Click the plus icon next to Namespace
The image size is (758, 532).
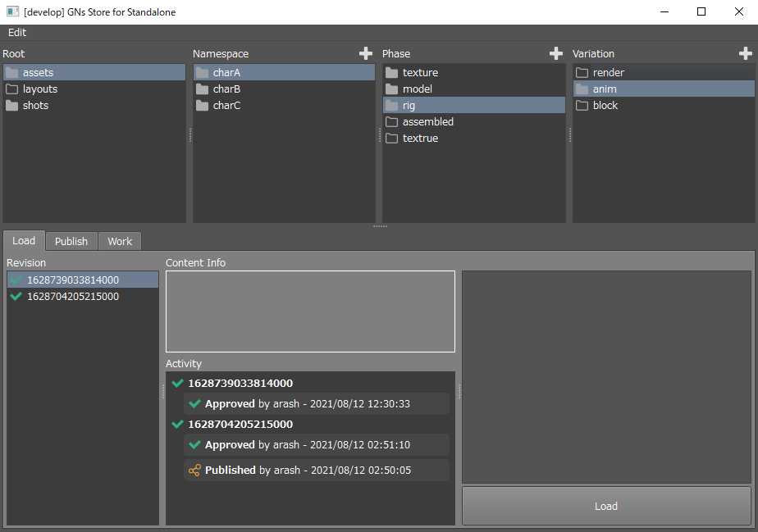pos(366,53)
